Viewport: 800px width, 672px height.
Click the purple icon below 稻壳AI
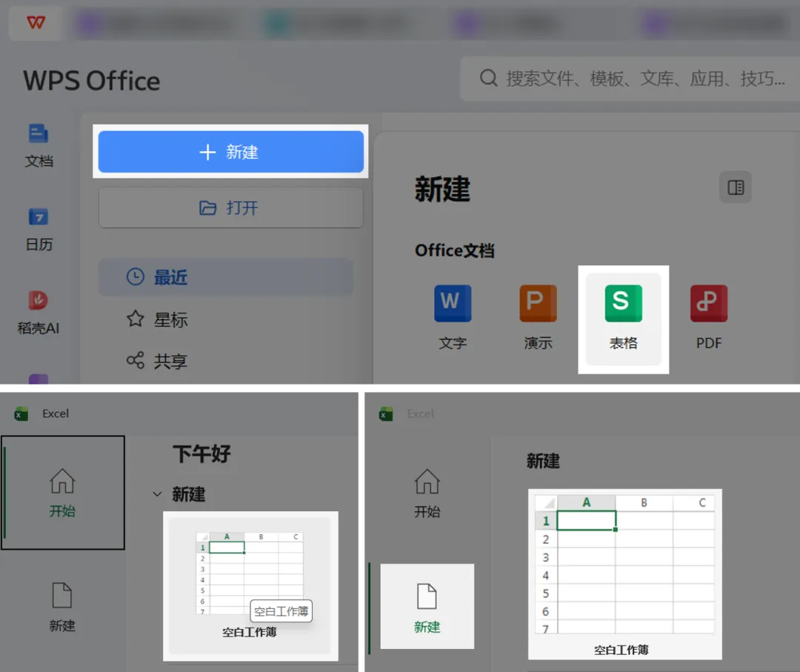[39, 379]
